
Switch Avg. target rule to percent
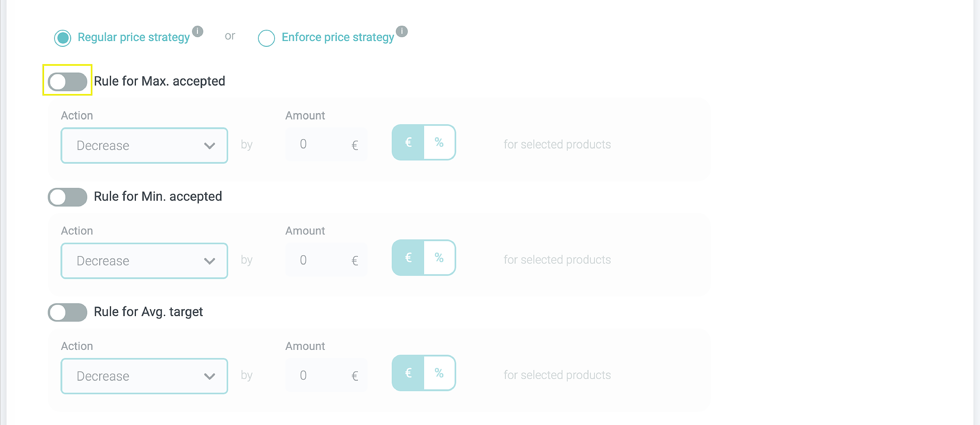[x=439, y=373]
